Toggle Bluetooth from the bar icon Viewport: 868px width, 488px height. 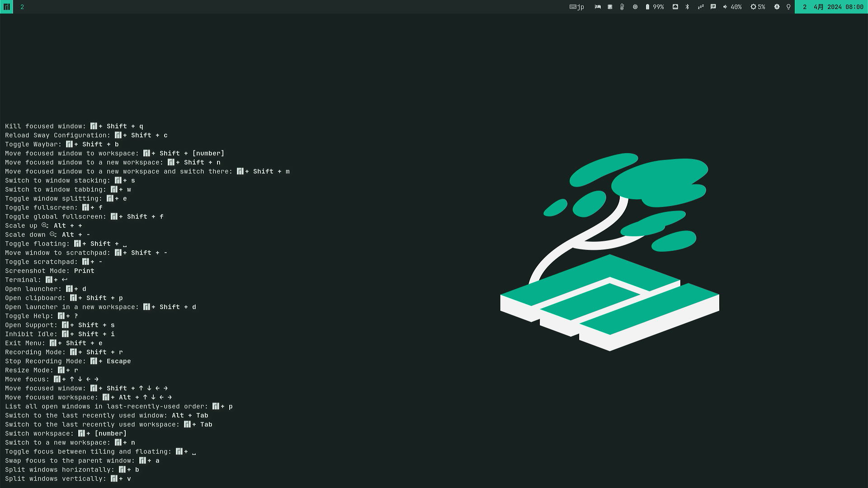tap(687, 7)
